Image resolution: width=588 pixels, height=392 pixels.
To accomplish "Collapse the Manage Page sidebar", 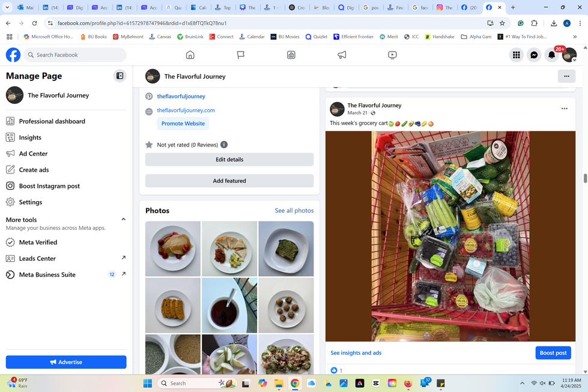I will click(120, 76).
